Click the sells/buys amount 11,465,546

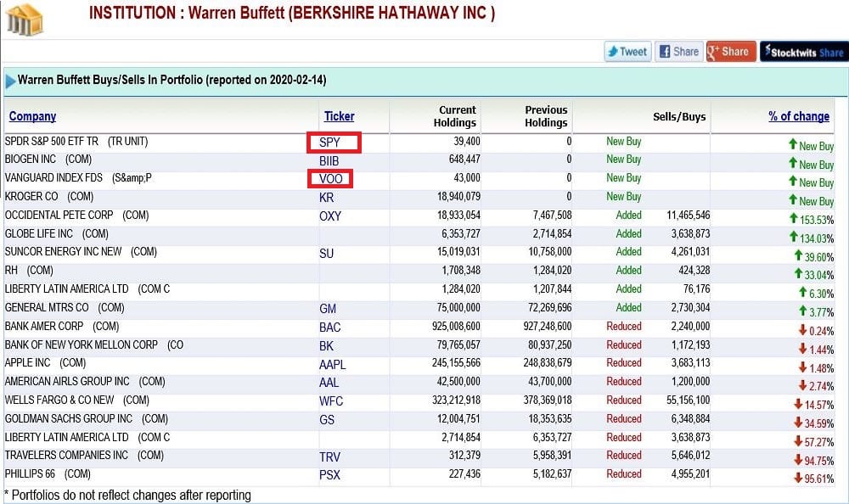click(x=689, y=215)
